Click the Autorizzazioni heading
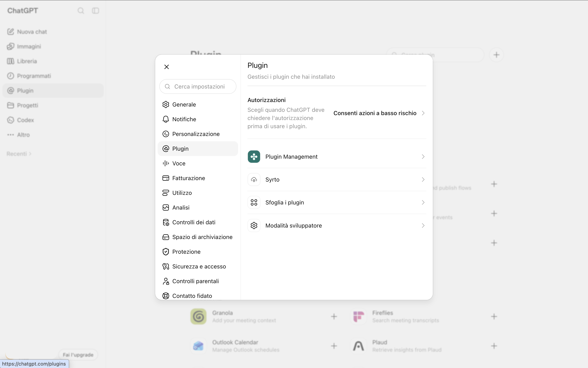The height and width of the screenshot is (368, 588). 267,100
